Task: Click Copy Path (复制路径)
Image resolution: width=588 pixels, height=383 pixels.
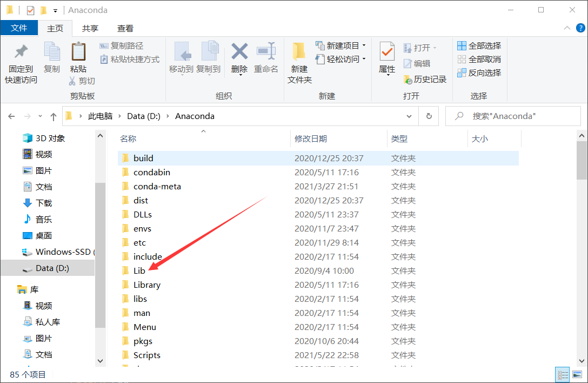Action: [x=121, y=46]
